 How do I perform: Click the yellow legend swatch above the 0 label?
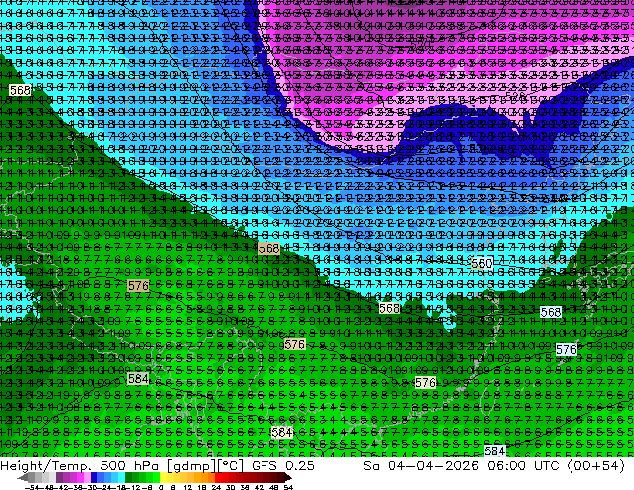pyautogui.click(x=163, y=477)
